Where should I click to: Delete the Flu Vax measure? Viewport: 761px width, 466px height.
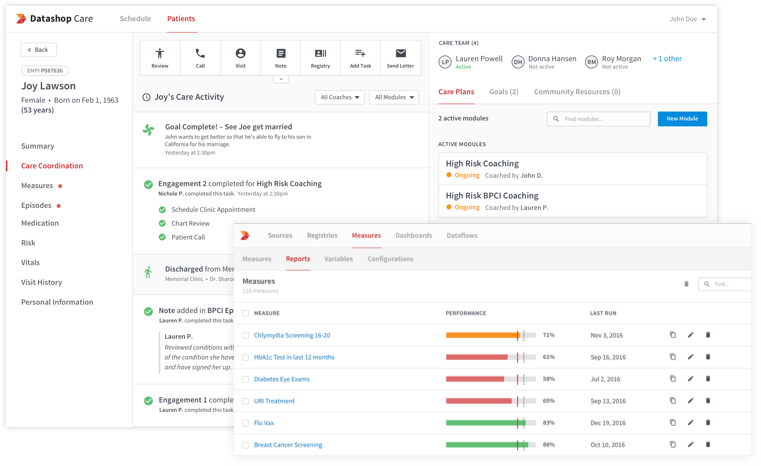pos(708,422)
